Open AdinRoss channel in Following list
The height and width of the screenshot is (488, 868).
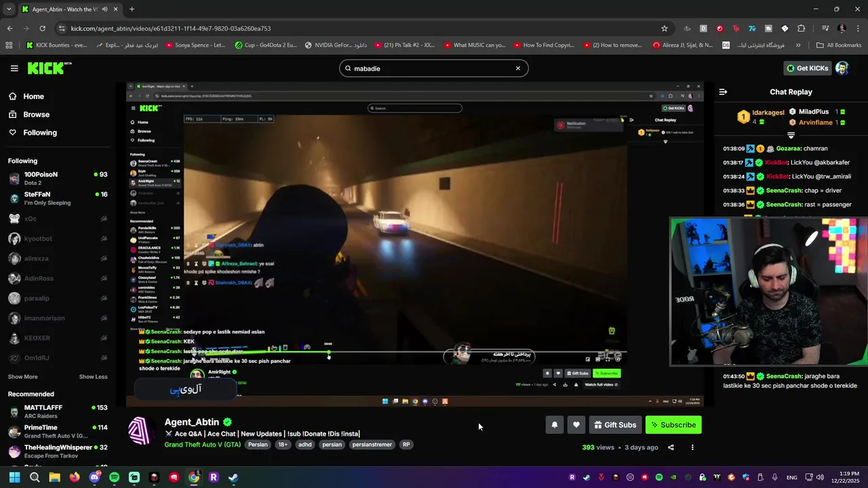click(x=57, y=278)
